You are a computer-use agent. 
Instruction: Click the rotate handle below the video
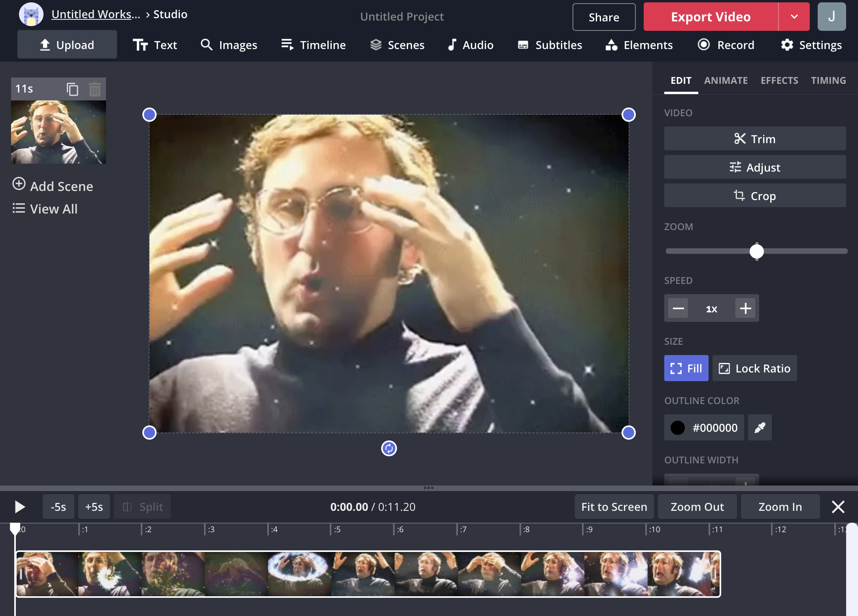(389, 448)
